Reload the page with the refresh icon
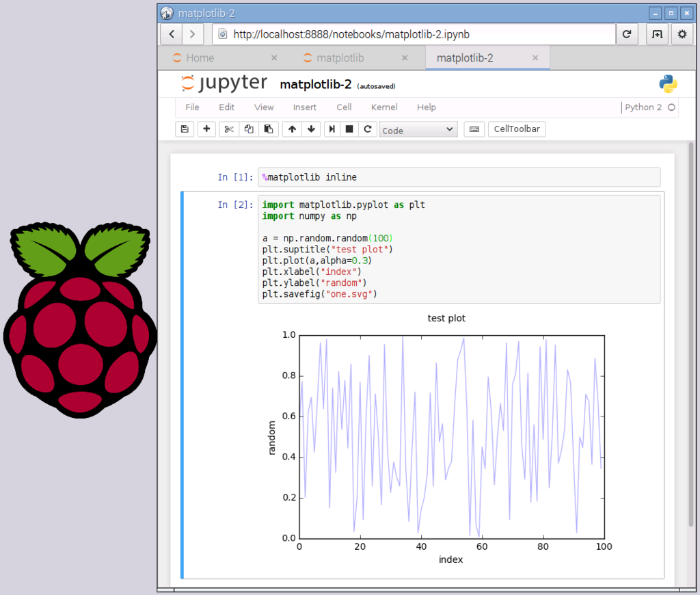This screenshot has width=700, height=595. pos(627,34)
